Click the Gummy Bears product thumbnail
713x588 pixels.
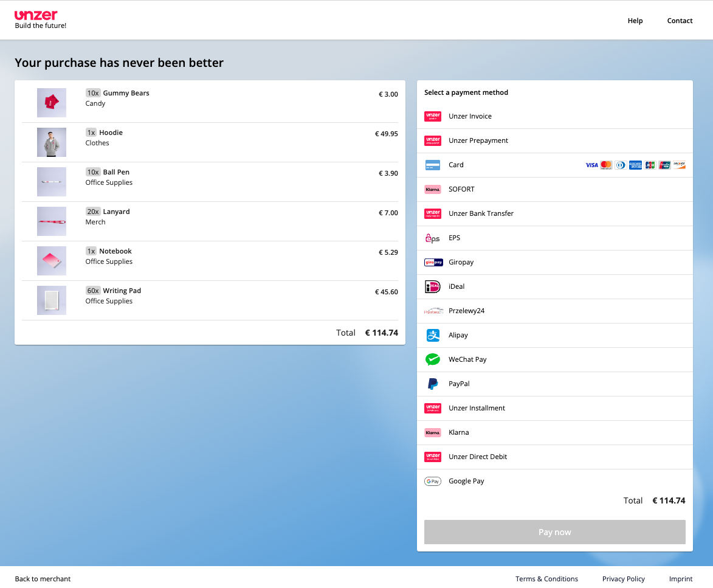tap(52, 103)
